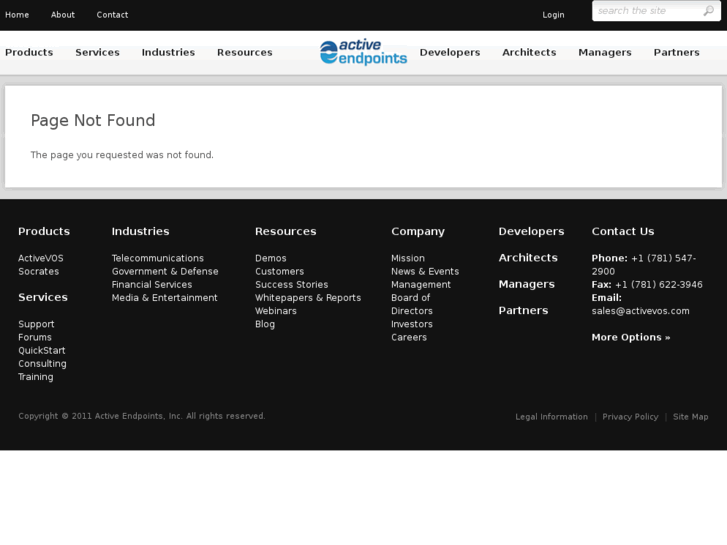Click the 'page you requested was not found' text
The height and width of the screenshot is (545, 727).
122,155
